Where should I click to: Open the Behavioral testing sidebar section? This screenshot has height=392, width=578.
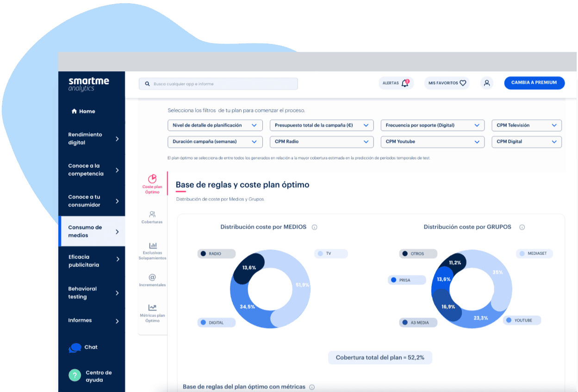[91, 292]
